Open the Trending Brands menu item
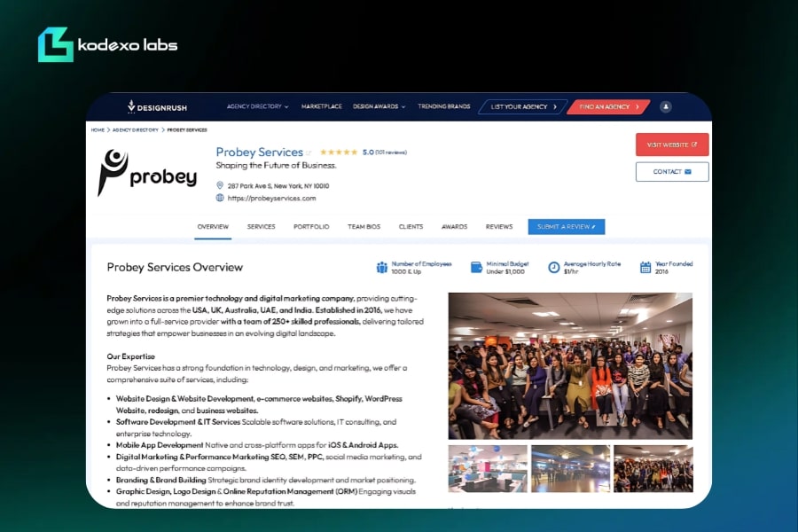Viewport: 798px width, 532px height. pos(444,106)
